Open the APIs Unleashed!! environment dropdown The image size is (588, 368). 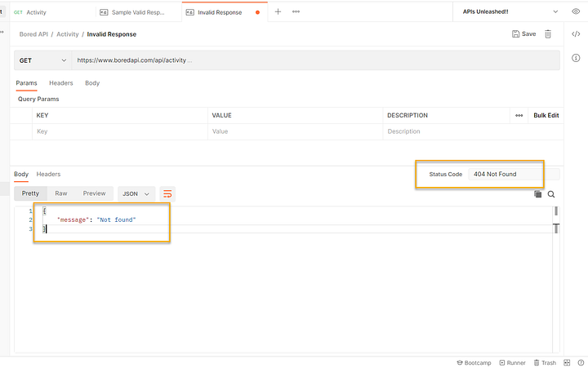pos(510,11)
